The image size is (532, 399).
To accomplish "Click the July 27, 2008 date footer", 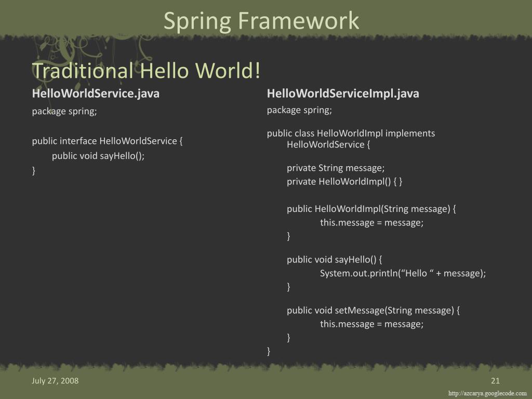I will pos(55,381).
